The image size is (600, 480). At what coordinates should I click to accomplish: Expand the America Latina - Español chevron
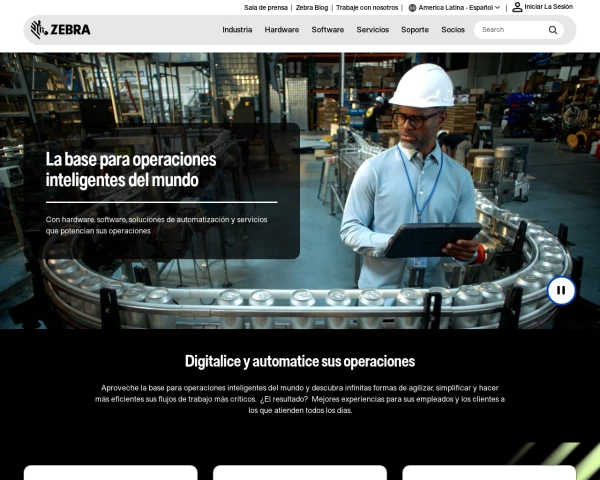[x=497, y=8]
